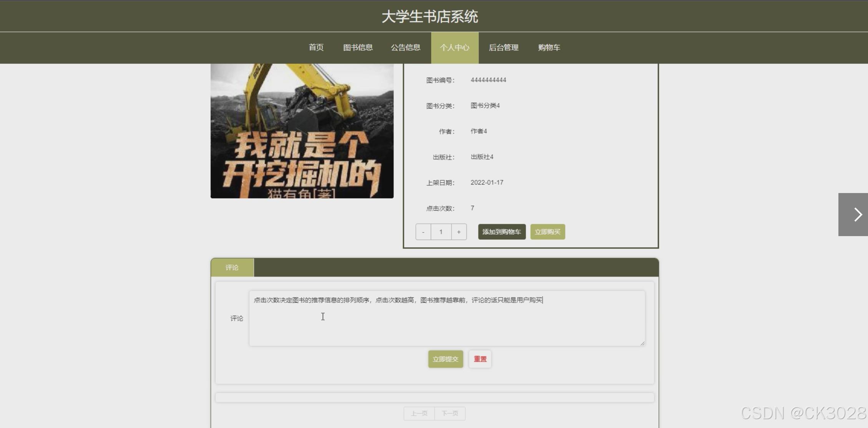This screenshot has width=868, height=428.
Task: Click the 作者4 value
Action: (479, 131)
